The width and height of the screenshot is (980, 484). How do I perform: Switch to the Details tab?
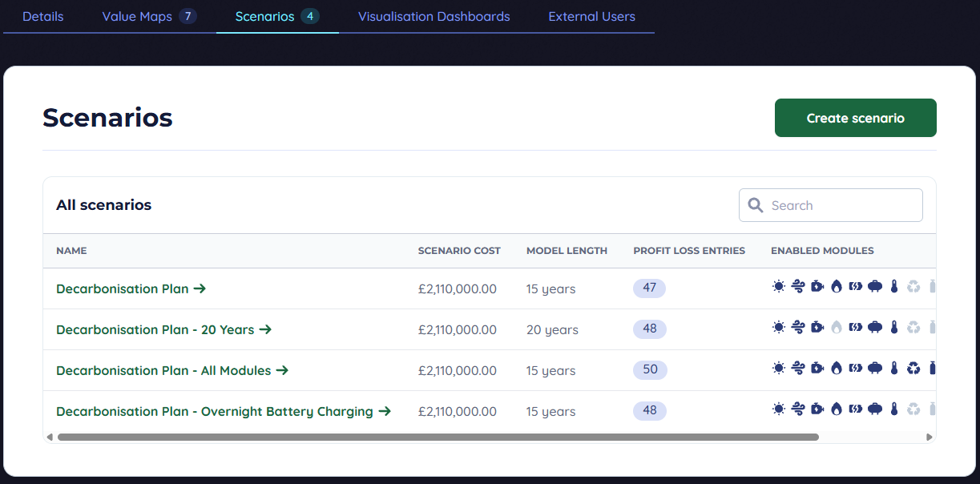[43, 17]
